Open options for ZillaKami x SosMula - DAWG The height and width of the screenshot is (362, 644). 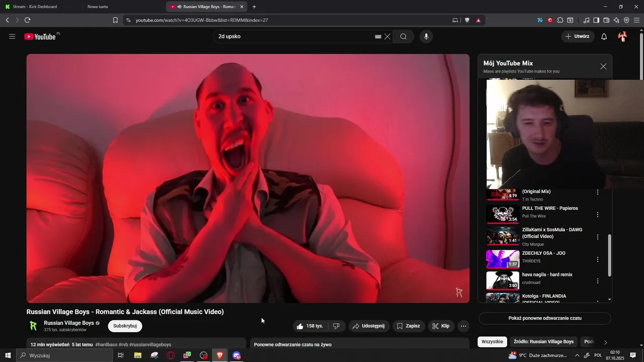[598, 237]
